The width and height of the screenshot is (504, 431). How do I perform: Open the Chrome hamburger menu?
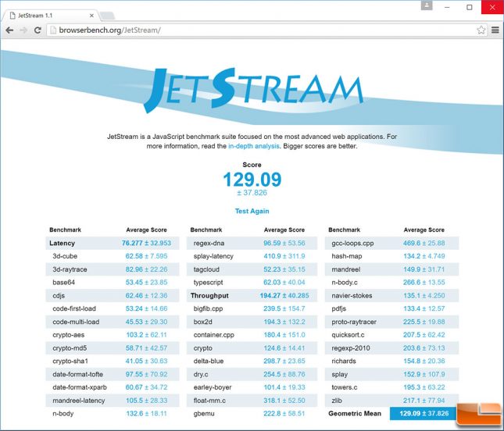click(x=495, y=30)
